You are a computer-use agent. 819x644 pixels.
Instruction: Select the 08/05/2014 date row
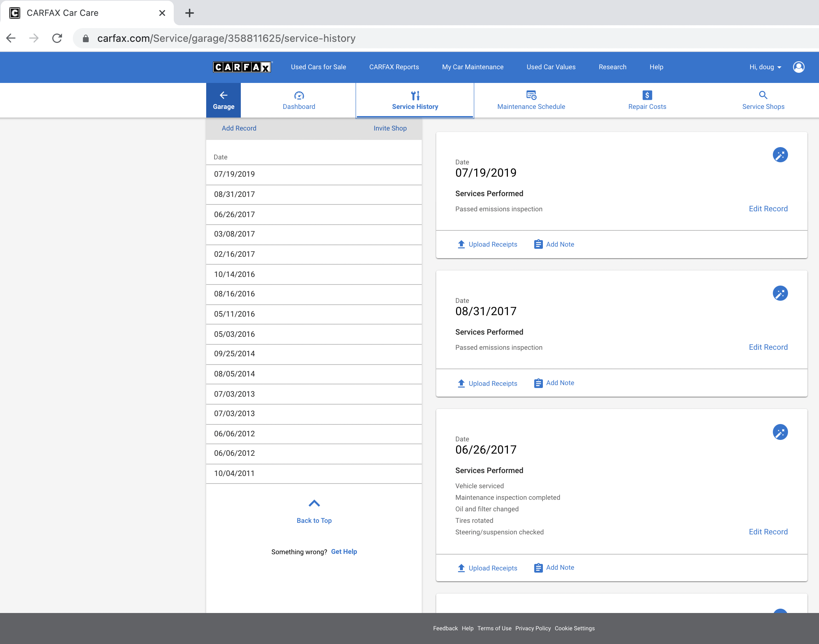314,374
